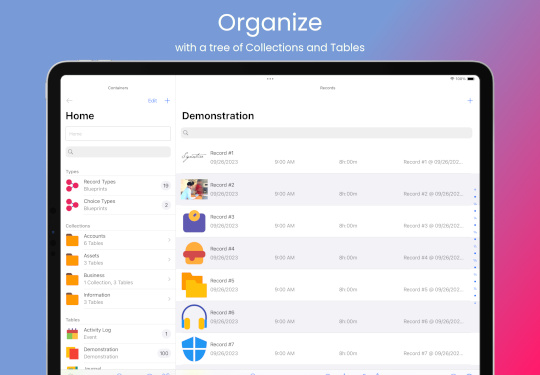Click 'Record #5 @ 09/26/202…' summary text
The image size is (540, 375).
433,290
